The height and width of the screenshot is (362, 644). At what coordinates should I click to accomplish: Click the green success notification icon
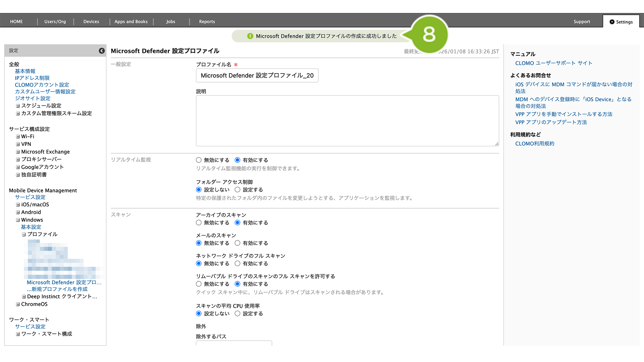(250, 36)
